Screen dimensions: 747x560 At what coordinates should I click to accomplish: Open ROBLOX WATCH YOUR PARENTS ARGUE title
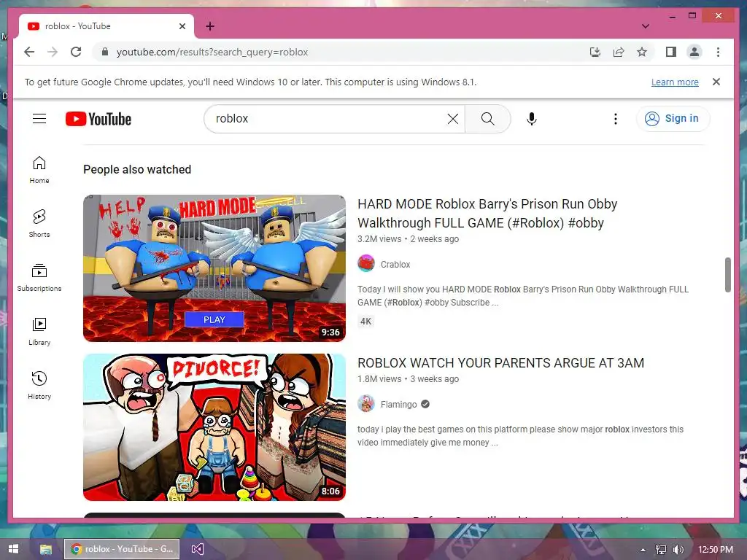click(500, 363)
